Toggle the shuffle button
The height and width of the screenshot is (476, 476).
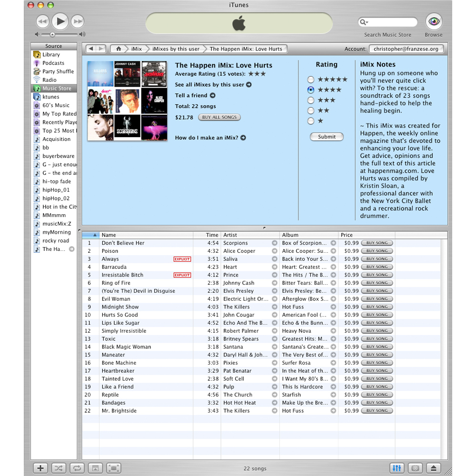[59, 468]
